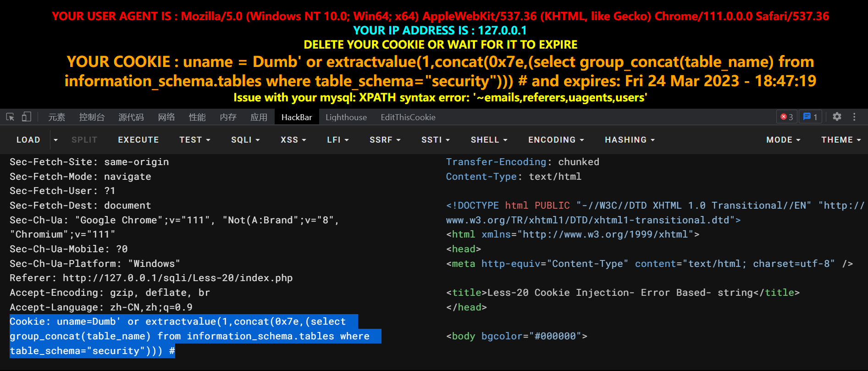Open the XSS dropdown menu
This screenshot has height=371, width=868.
click(x=293, y=140)
